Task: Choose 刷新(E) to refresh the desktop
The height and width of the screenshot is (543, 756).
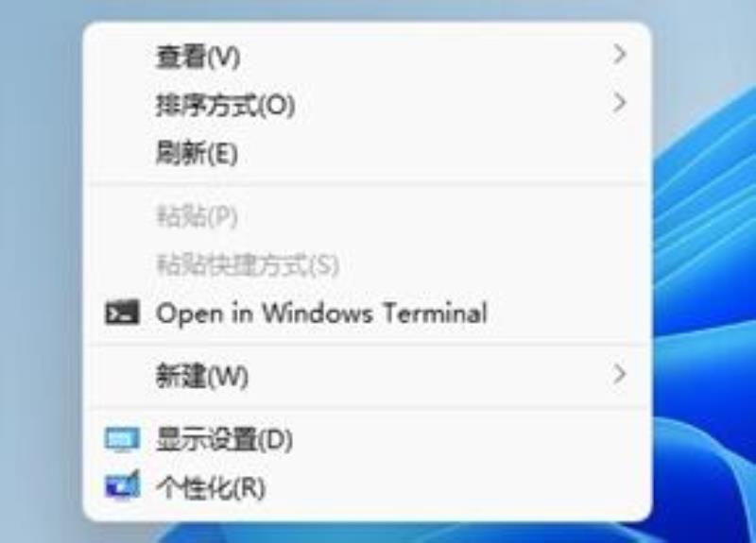Action: 368,153
